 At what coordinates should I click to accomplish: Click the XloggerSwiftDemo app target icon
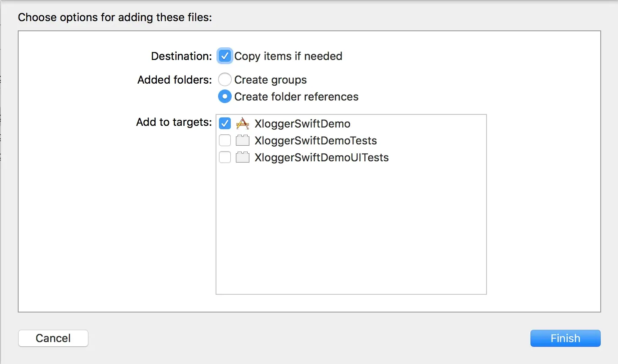(242, 123)
